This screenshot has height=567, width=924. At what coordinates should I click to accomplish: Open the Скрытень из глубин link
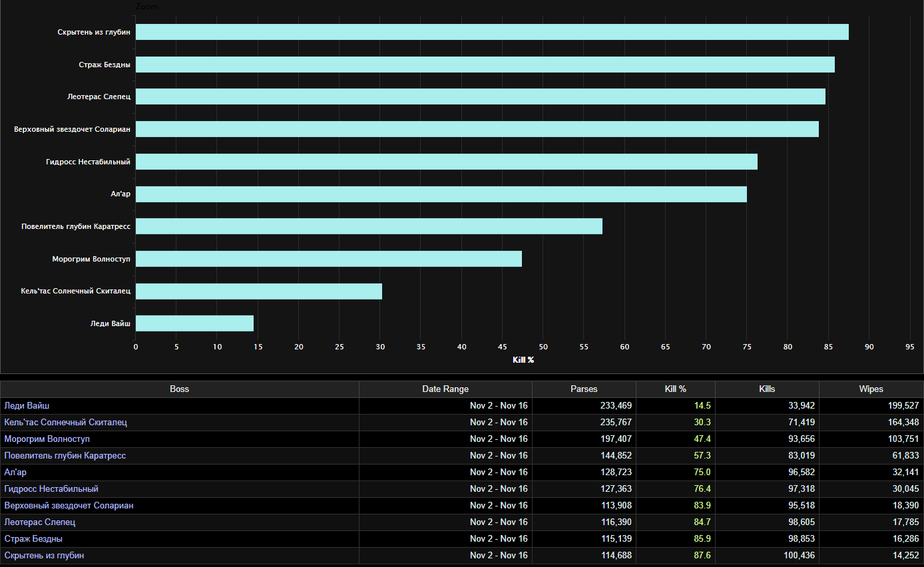pos(44,555)
